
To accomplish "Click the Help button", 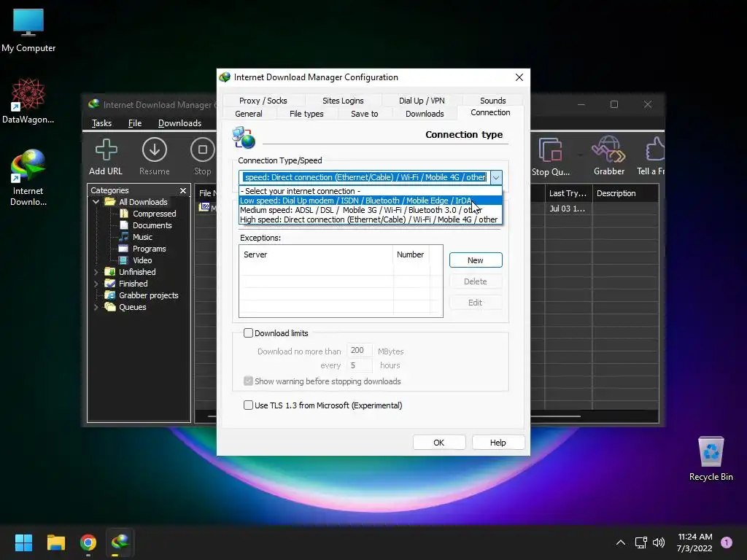I will tap(498, 443).
